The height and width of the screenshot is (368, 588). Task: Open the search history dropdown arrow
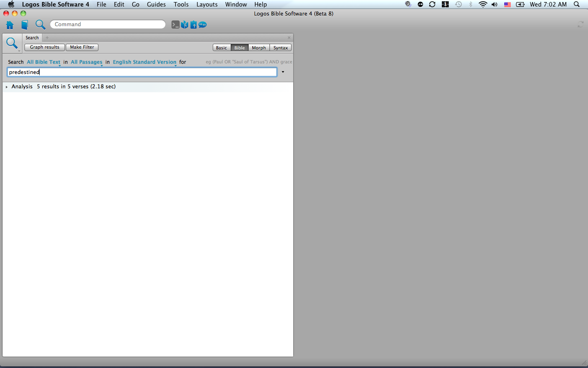[283, 72]
